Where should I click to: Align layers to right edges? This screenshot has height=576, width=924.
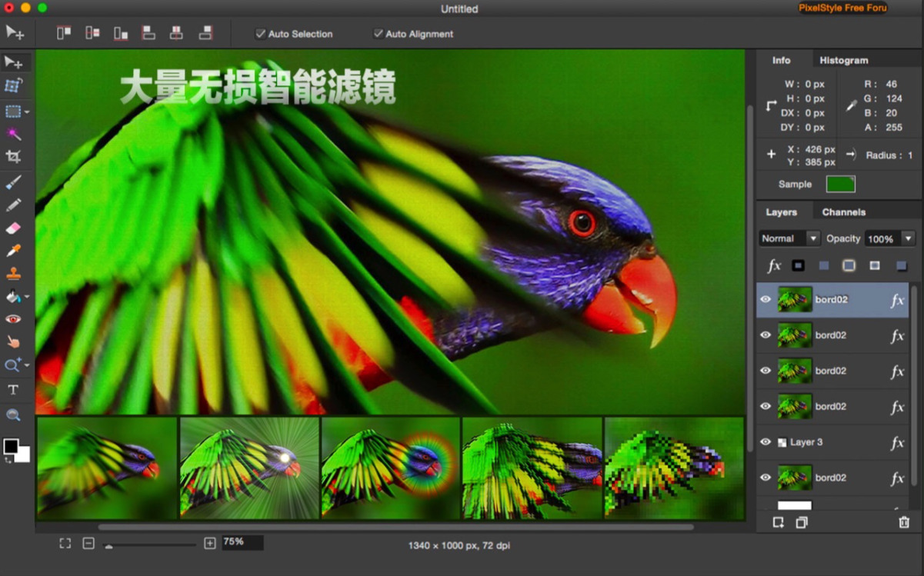point(205,33)
